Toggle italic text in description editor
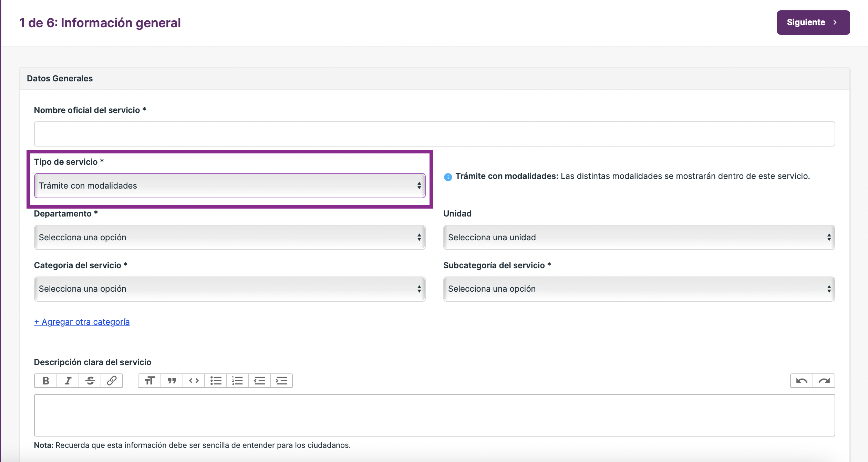This screenshot has width=868, height=462. coord(68,381)
